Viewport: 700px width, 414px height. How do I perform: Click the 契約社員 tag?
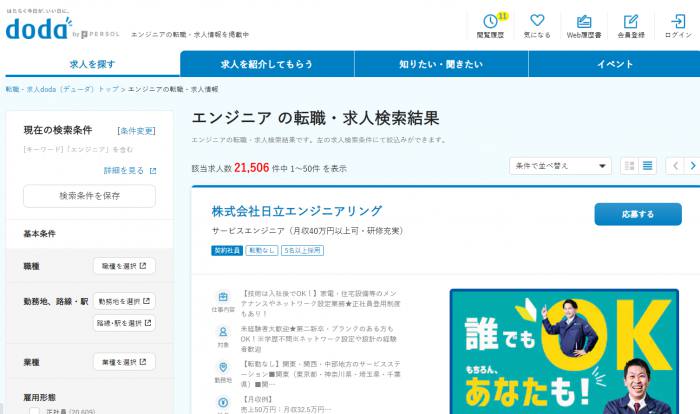click(x=227, y=251)
